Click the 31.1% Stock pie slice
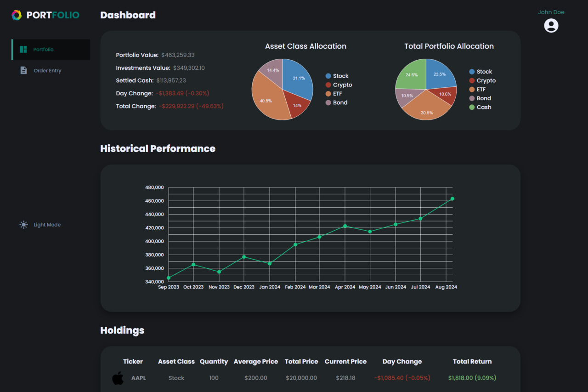The width and height of the screenshot is (588, 392). pyautogui.click(x=298, y=77)
